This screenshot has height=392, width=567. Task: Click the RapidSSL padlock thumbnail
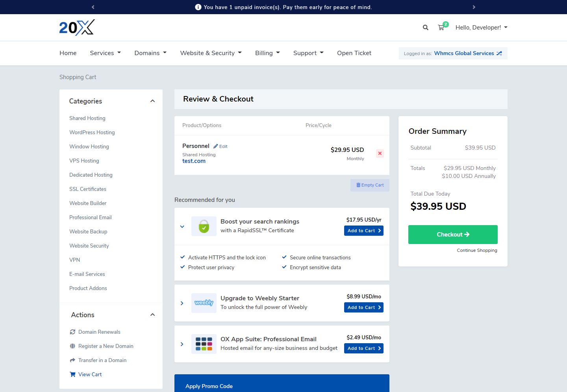(204, 226)
